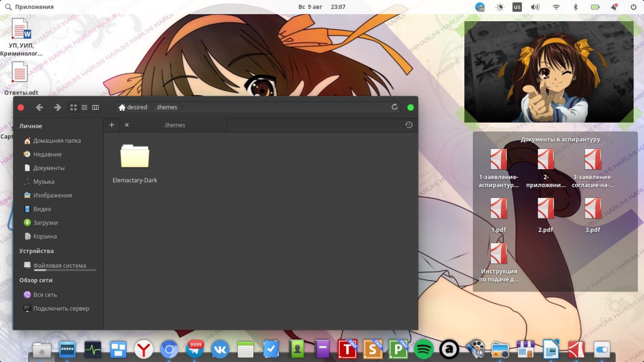Launch Calendar from the dock

point(246,349)
